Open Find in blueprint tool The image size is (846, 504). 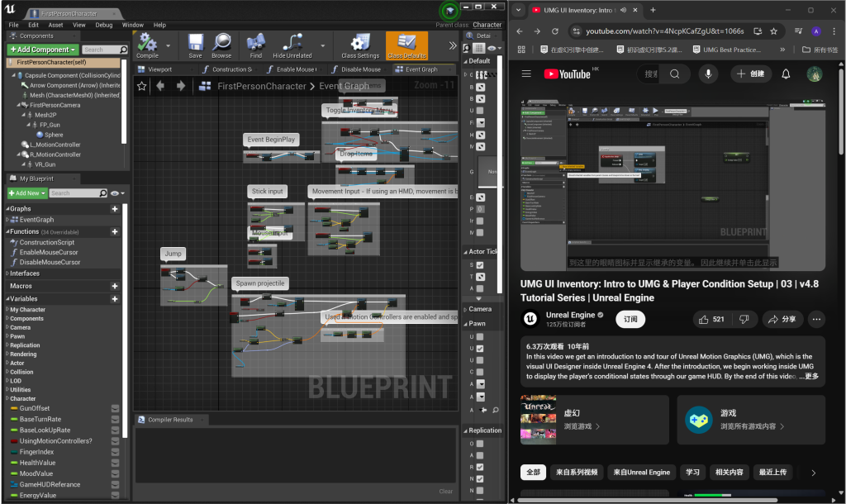click(256, 45)
